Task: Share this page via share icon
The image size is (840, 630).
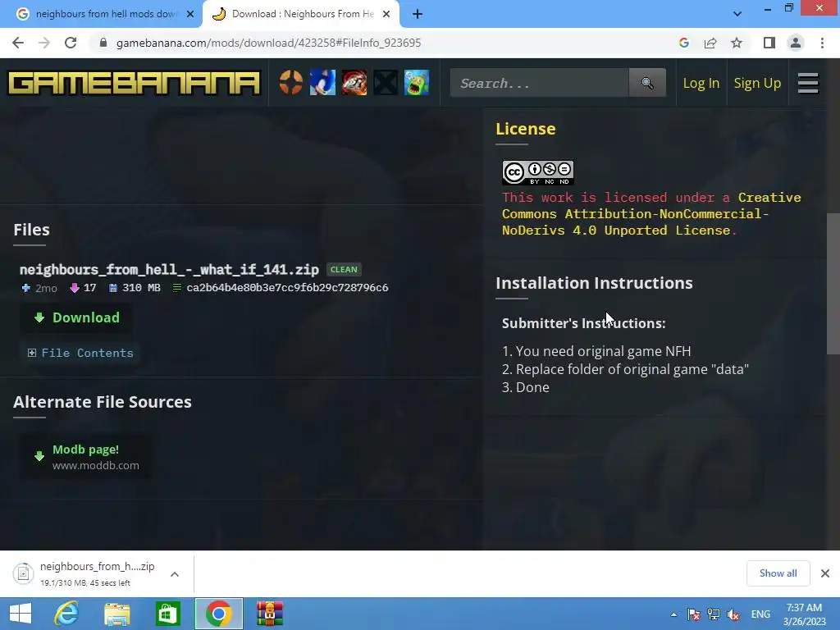Action: pyautogui.click(x=710, y=43)
